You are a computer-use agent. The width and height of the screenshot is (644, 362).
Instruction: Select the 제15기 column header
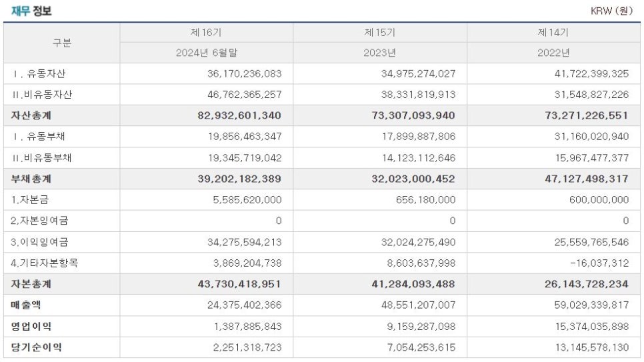pyautogui.click(x=380, y=32)
